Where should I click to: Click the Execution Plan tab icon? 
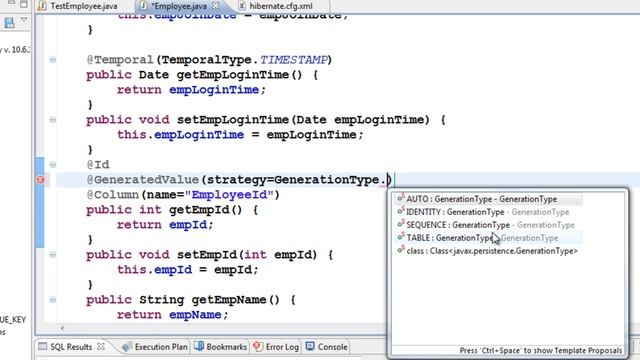127,347
